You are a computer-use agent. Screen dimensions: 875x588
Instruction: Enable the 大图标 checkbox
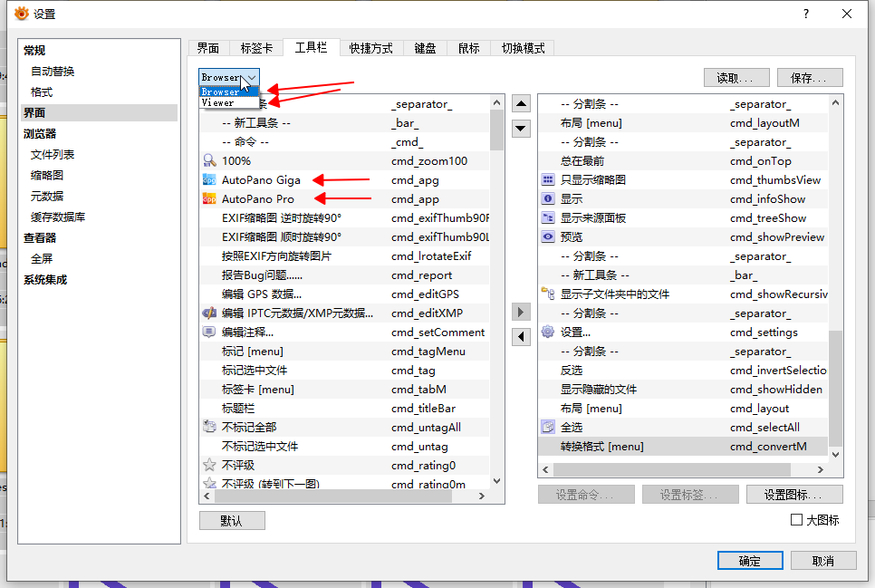click(x=797, y=520)
